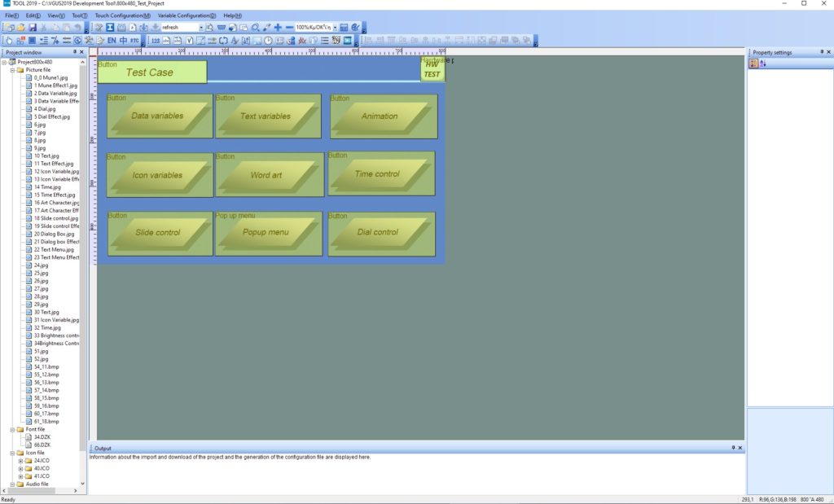
Task: Open the Touch Configuration menu
Action: (122, 15)
